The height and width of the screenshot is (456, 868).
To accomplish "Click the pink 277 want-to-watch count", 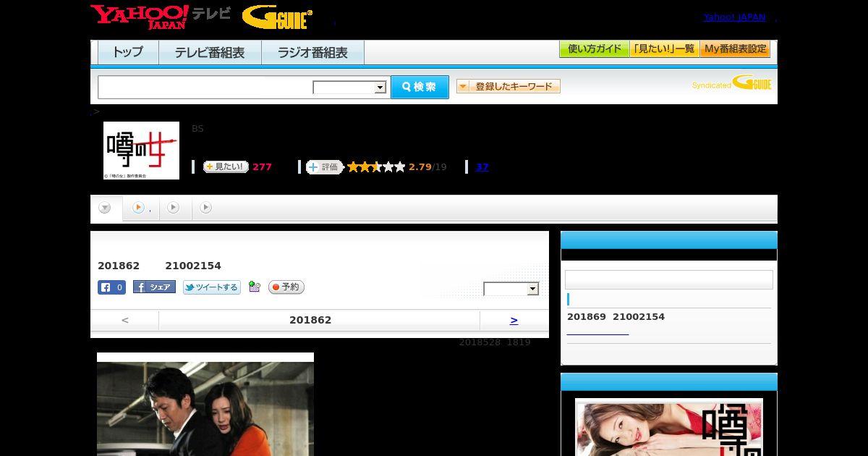I will click(x=262, y=167).
